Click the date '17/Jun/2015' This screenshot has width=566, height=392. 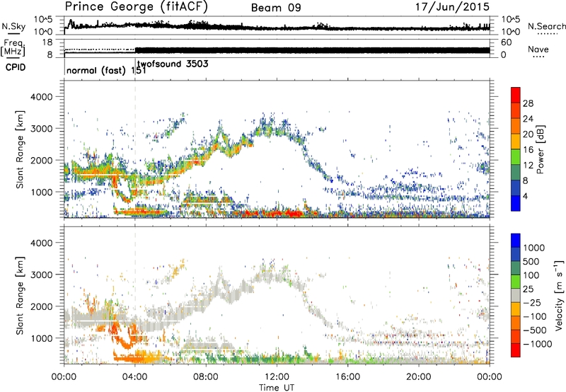click(x=452, y=7)
